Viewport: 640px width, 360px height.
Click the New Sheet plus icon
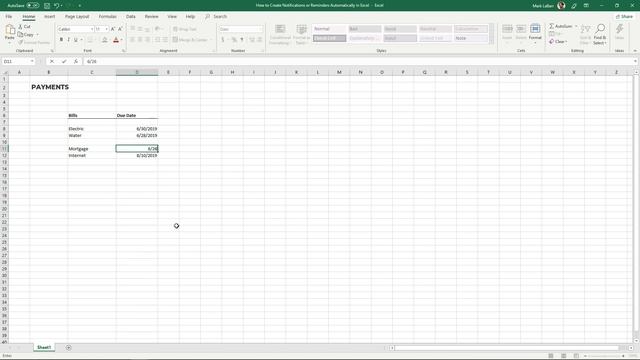point(69,348)
